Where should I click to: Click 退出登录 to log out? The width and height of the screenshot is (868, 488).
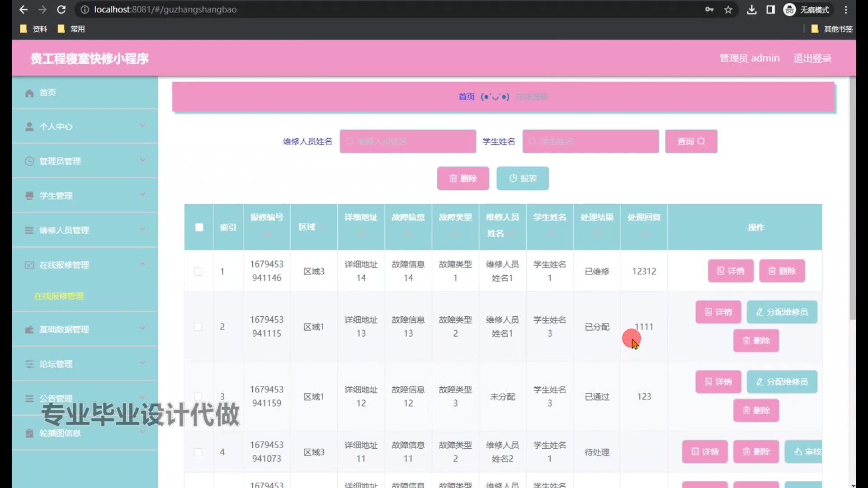pyautogui.click(x=812, y=58)
